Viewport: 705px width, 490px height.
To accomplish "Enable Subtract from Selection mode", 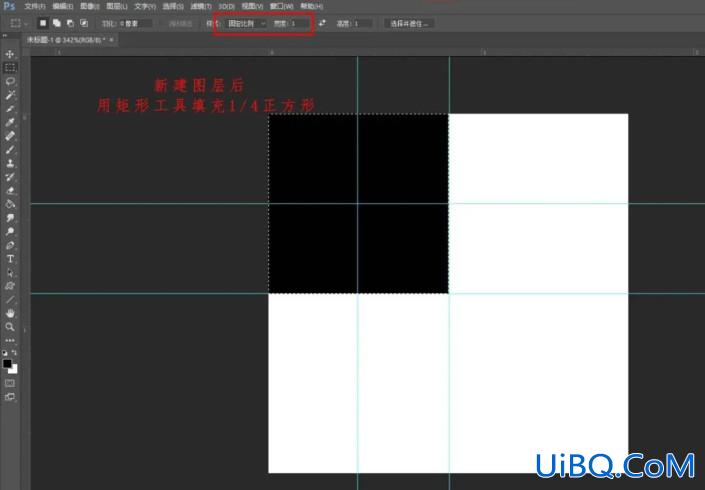I will tap(71, 23).
